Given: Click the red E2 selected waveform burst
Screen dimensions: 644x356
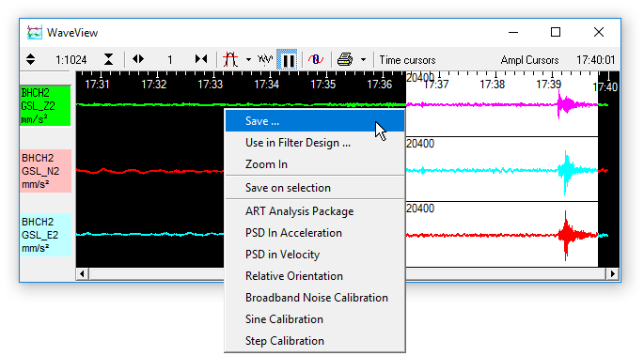Looking at the screenshot, I should click(566, 235).
